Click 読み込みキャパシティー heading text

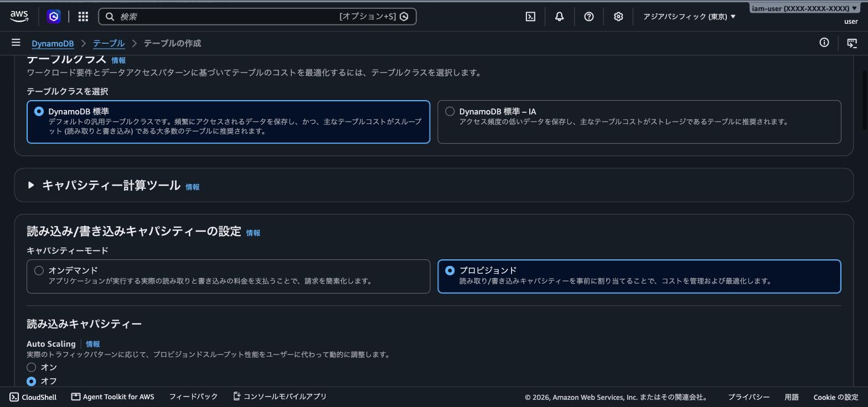[84, 323]
